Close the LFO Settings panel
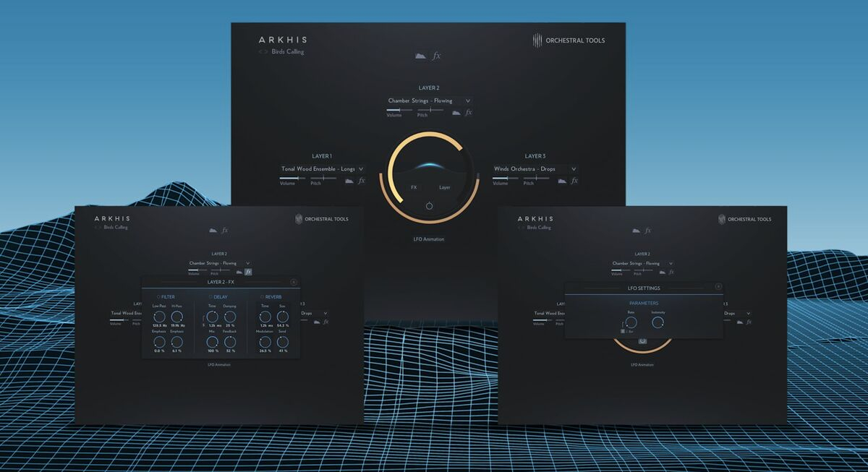This screenshot has height=472, width=868. point(718,287)
